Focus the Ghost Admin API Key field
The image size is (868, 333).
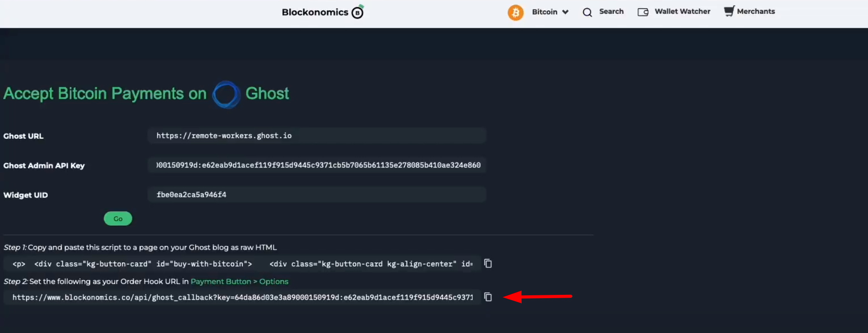click(317, 165)
